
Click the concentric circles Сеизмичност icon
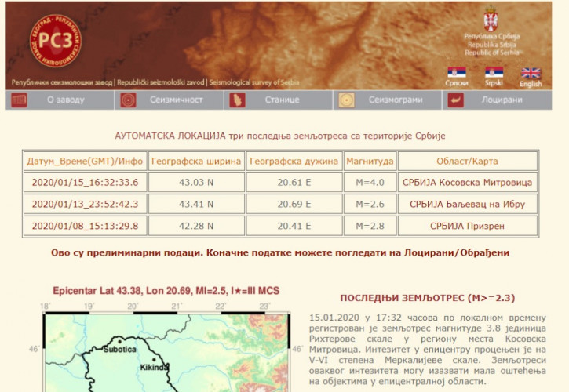(x=128, y=100)
